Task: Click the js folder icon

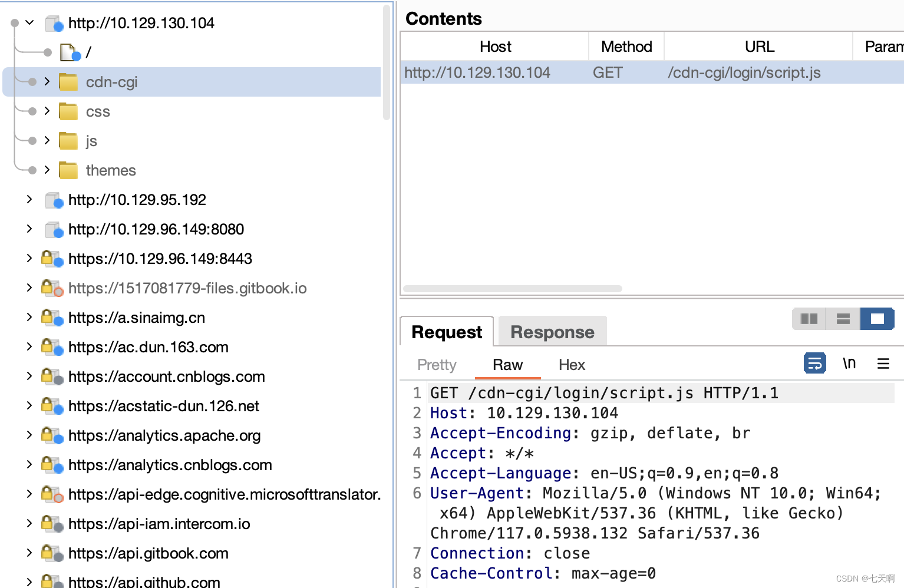Action: [68, 141]
